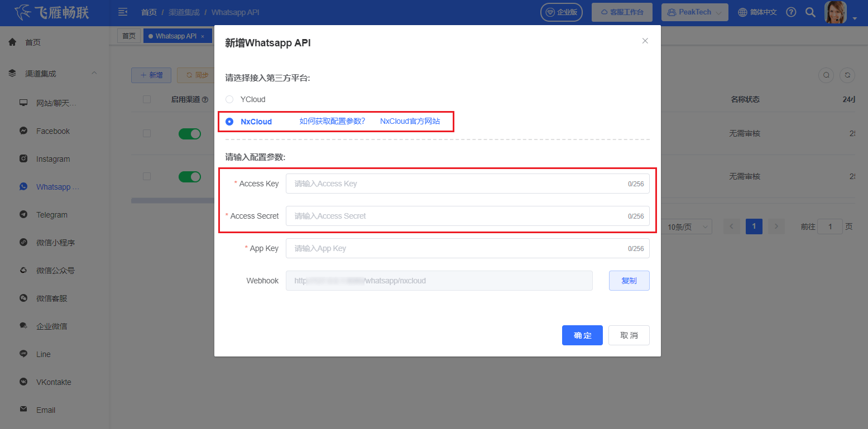This screenshot has width=868, height=429.
Task: Check the first row checkbox
Action: click(147, 134)
